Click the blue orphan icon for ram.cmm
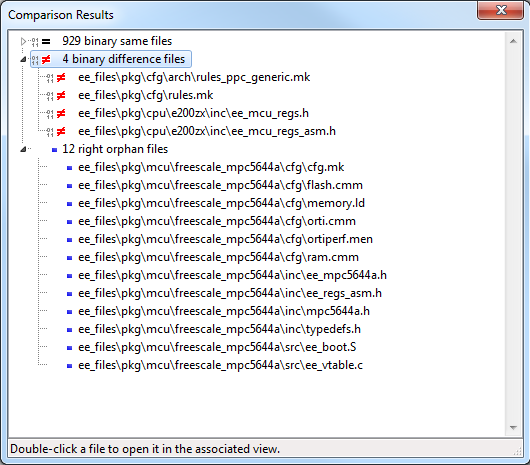530x465 pixels. point(70,258)
